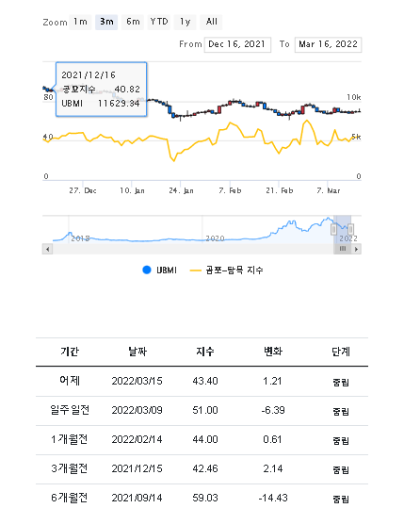
Task: Click the navigator left range handle
Action: click(333, 229)
